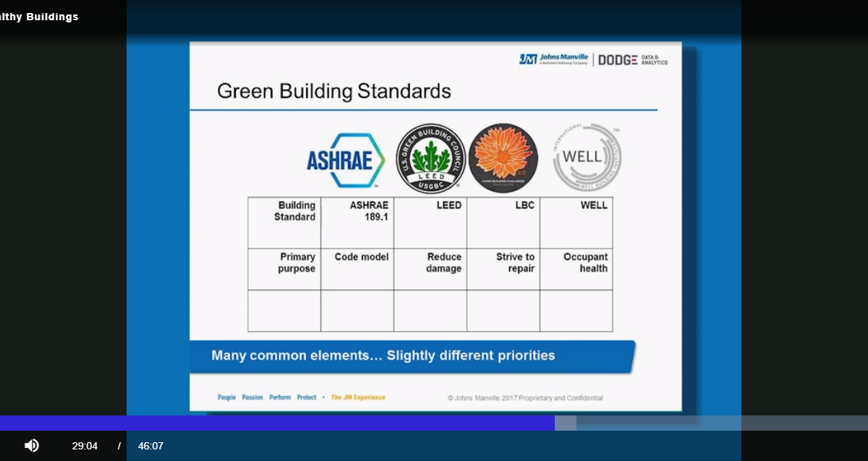Click the Living Building Challenge flower logo
Screen dimensions: 868x461
(503, 158)
